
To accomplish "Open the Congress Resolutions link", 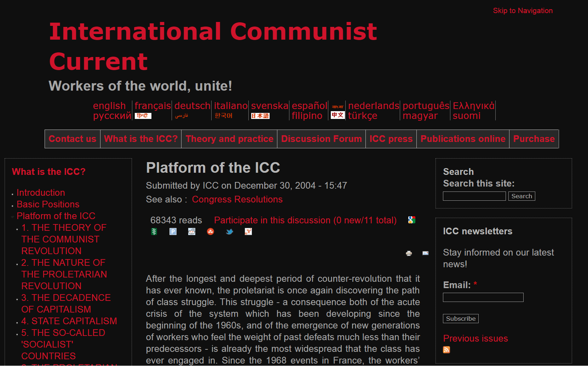I will (x=237, y=199).
